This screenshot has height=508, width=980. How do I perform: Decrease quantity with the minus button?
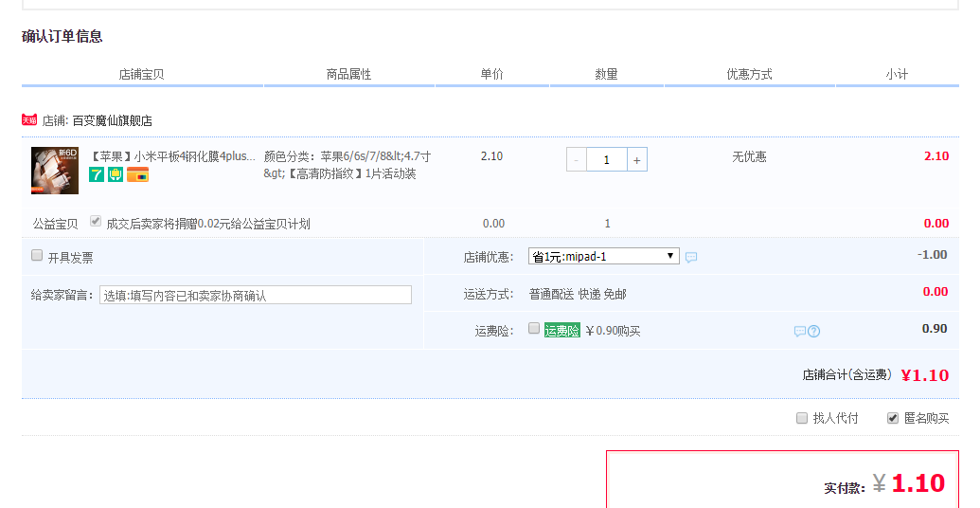click(577, 160)
